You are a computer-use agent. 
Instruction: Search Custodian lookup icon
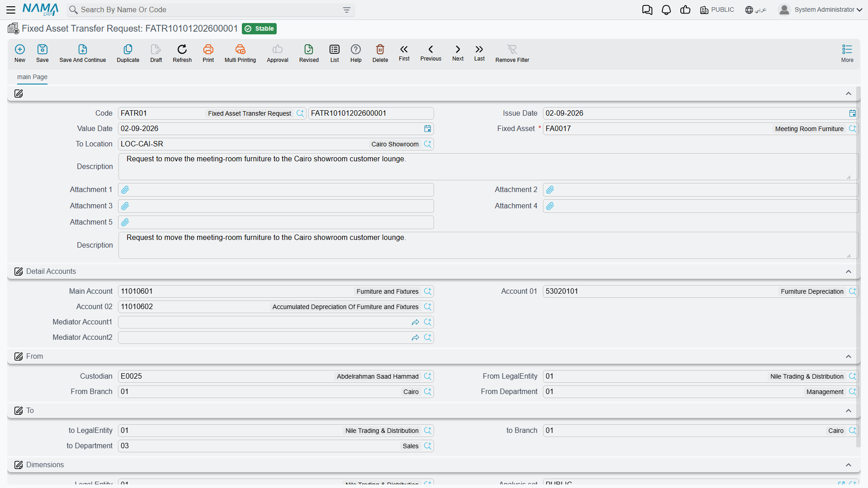click(x=428, y=376)
